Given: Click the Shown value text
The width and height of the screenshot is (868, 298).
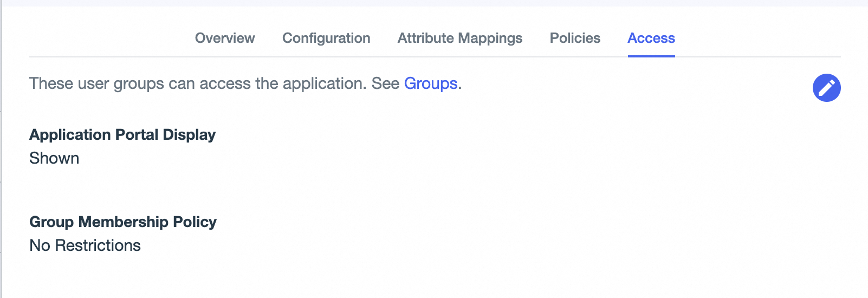Looking at the screenshot, I should tap(54, 158).
